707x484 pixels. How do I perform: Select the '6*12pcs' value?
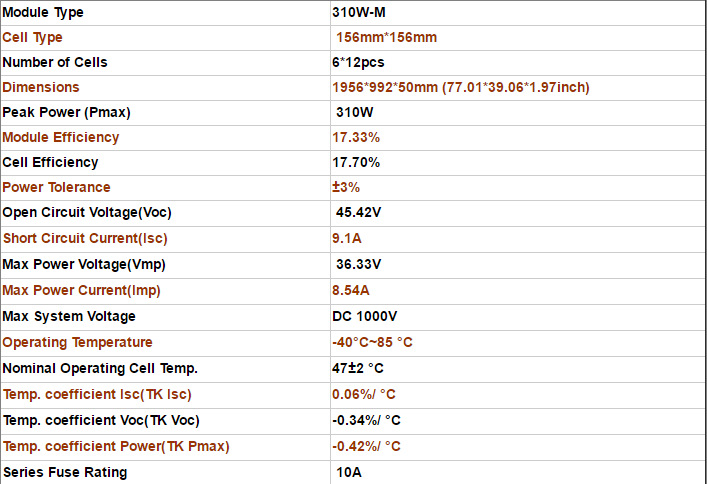[x=358, y=62]
